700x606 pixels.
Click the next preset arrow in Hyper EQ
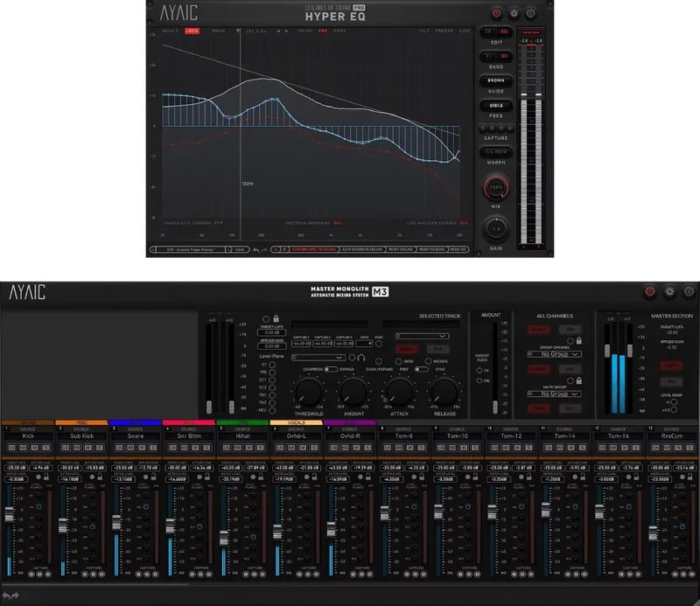[228, 249]
